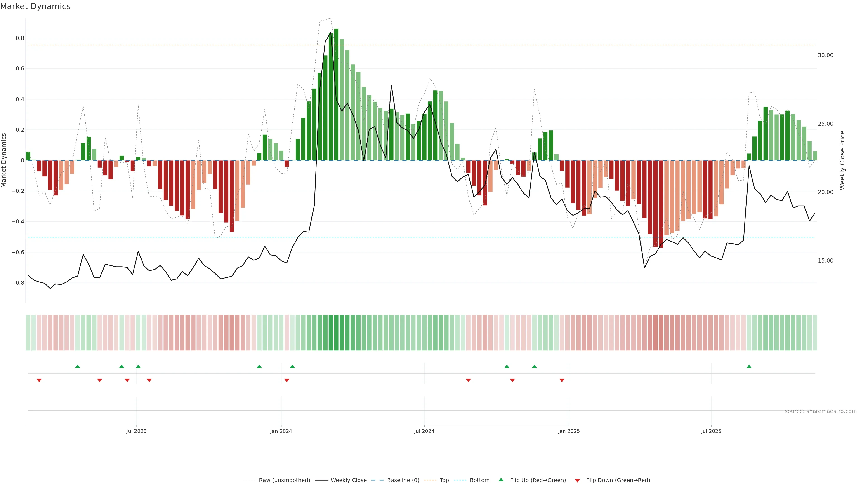Screen dimensions: 868x488
Task: Click the Weekly Close Price right axis title
Action: pyautogui.click(x=842, y=160)
